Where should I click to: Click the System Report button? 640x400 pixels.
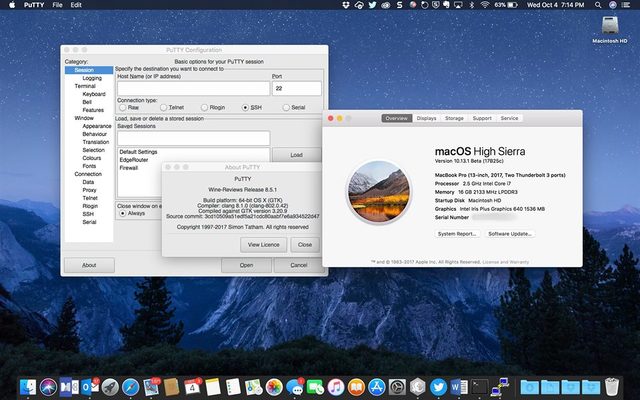tap(457, 234)
